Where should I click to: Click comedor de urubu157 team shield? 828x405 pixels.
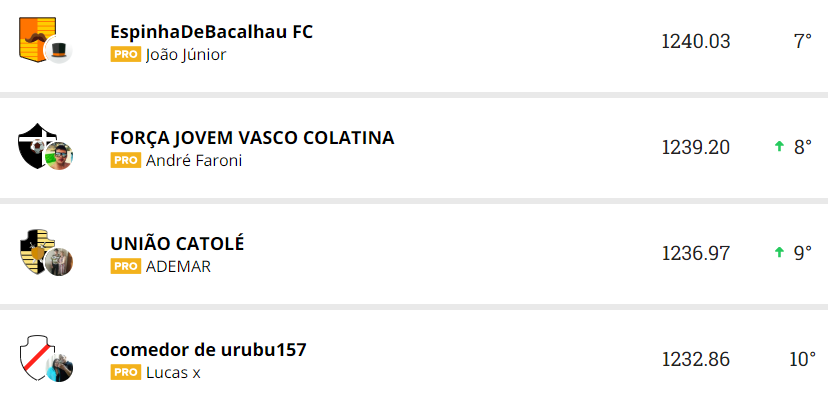[x=35, y=355]
